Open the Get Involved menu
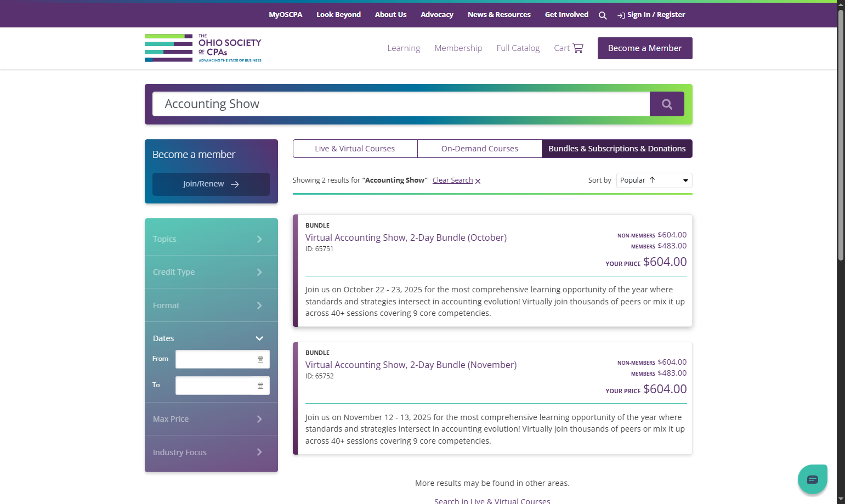The height and width of the screenshot is (504, 845). tap(566, 15)
